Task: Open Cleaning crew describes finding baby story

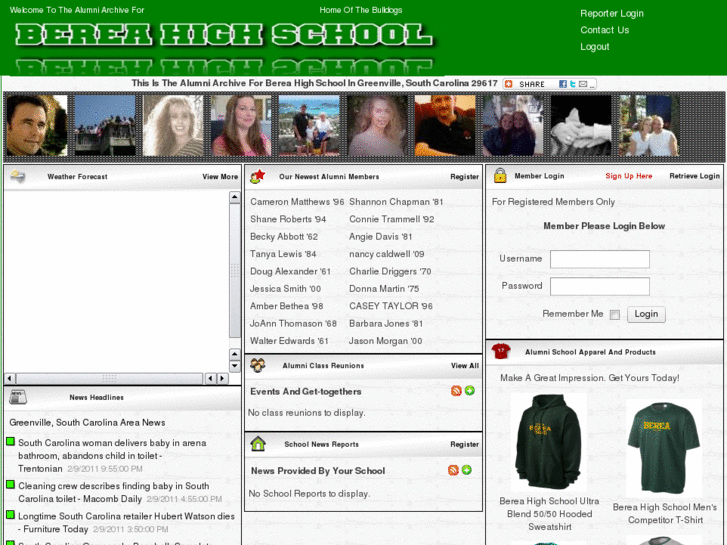Action: point(114,492)
